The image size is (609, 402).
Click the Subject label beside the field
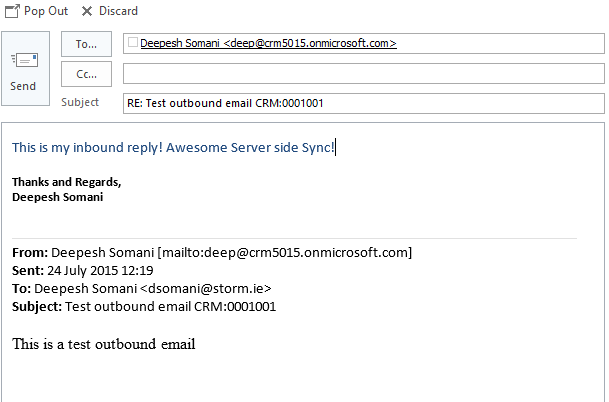point(80,103)
